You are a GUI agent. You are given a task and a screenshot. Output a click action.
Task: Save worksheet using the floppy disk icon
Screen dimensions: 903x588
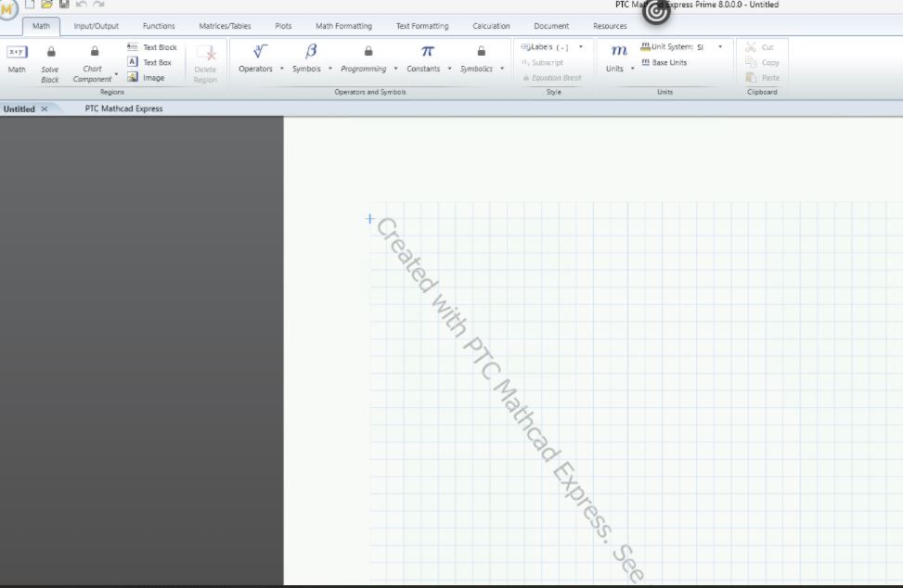coord(64,4)
